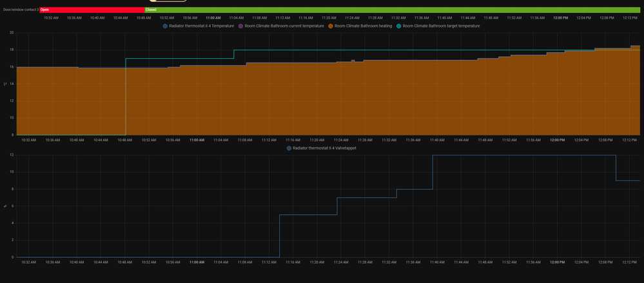Click the 11:00 AM label on top timeline
Image resolution: width=644 pixels, height=283 pixels.
(213, 17)
